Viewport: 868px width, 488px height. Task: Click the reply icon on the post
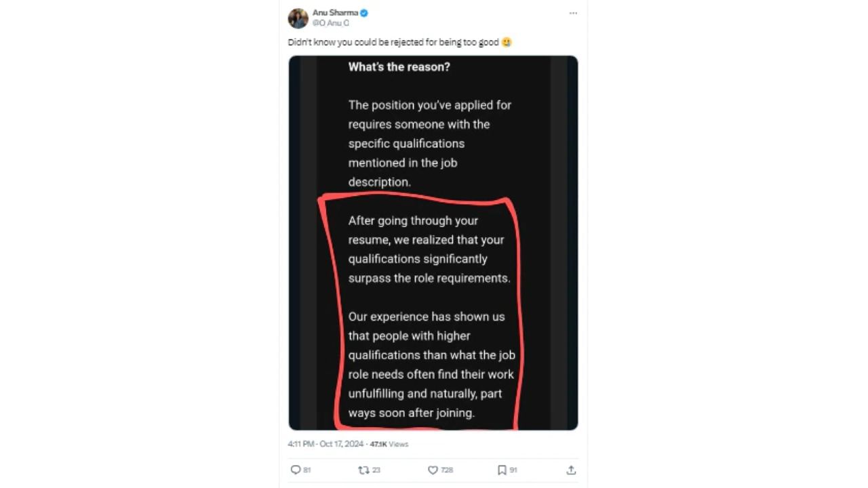click(295, 470)
